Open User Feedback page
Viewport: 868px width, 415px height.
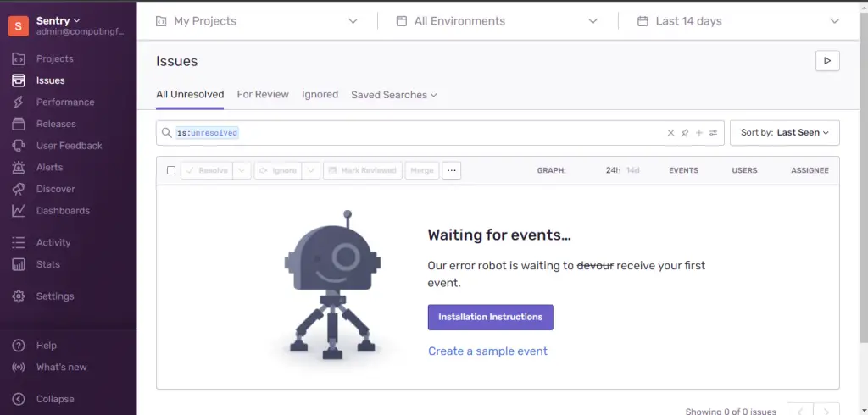(70, 146)
